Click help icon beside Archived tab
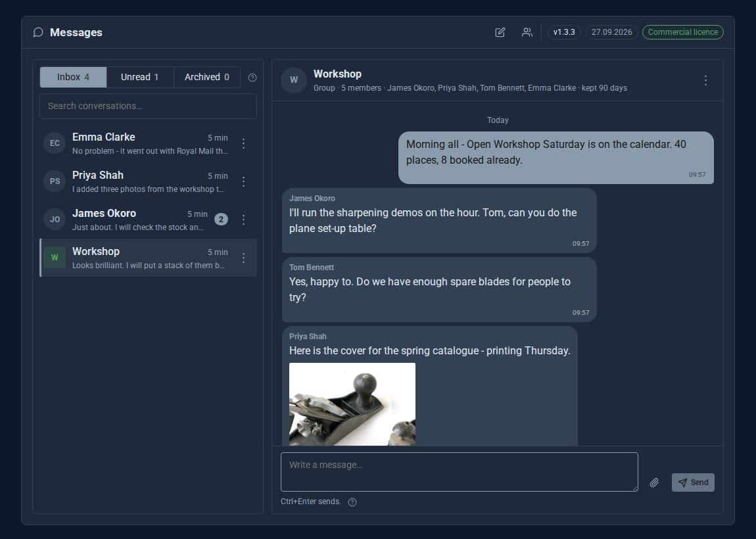This screenshot has height=539, width=756. point(252,78)
